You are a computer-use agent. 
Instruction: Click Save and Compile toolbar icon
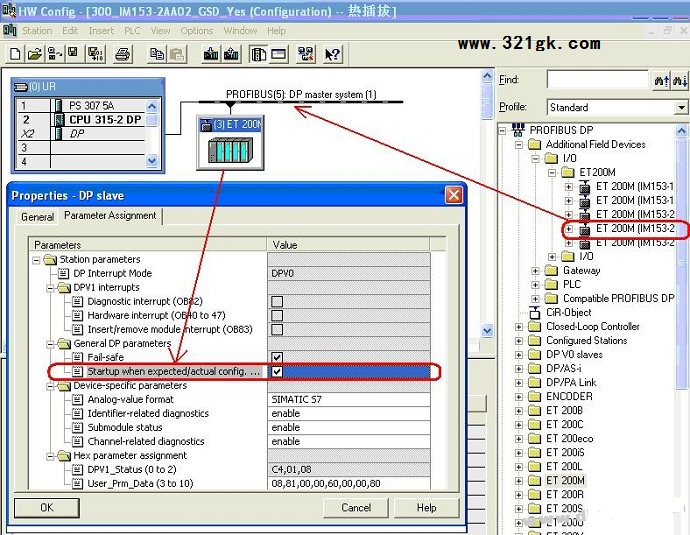(95, 54)
